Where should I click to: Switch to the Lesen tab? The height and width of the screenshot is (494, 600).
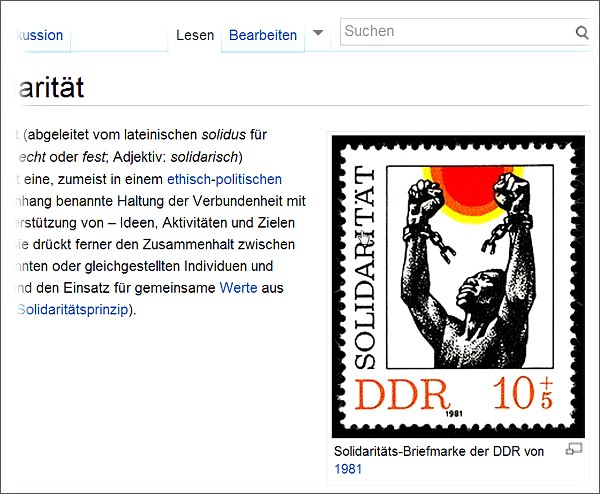tap(195, 35)
